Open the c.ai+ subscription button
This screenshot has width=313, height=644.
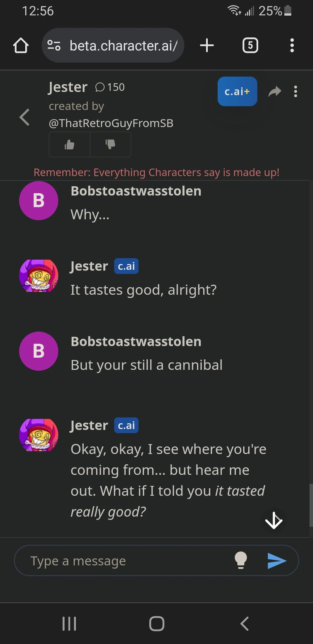tap(237, 92)
